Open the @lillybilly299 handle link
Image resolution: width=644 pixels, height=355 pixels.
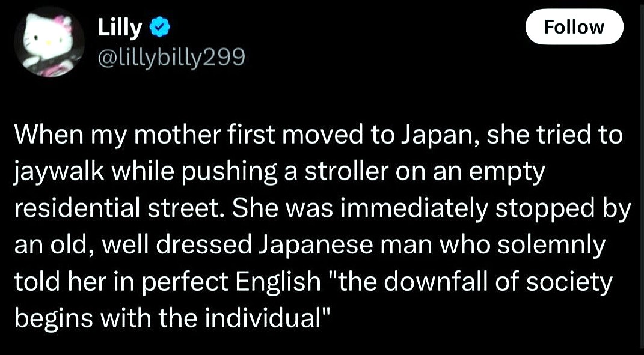pos(171,57)
